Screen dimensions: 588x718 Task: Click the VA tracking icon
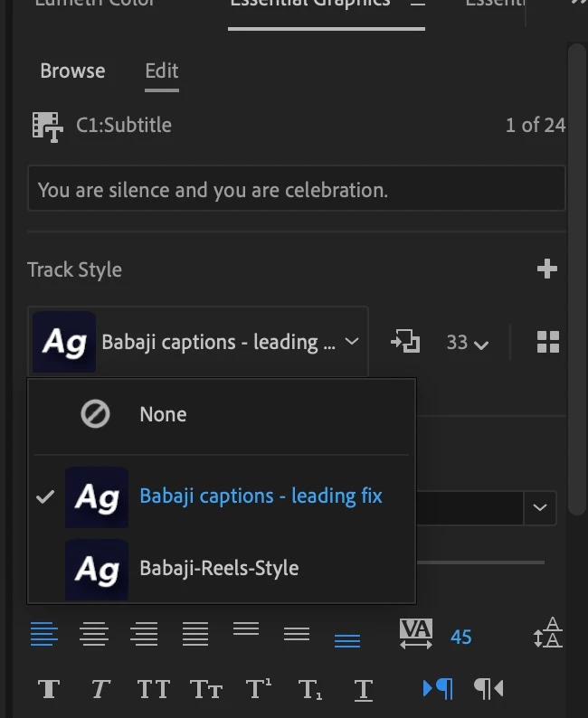click(415, 635)
